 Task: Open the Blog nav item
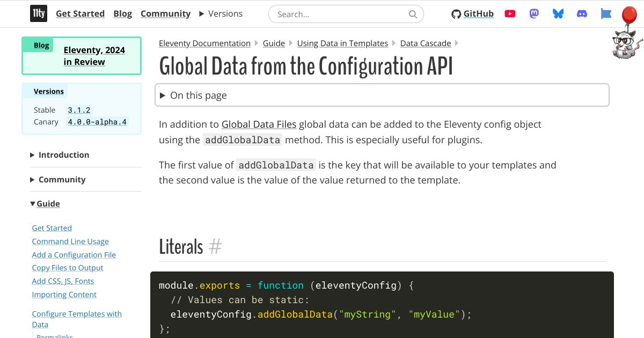[122, 14]
